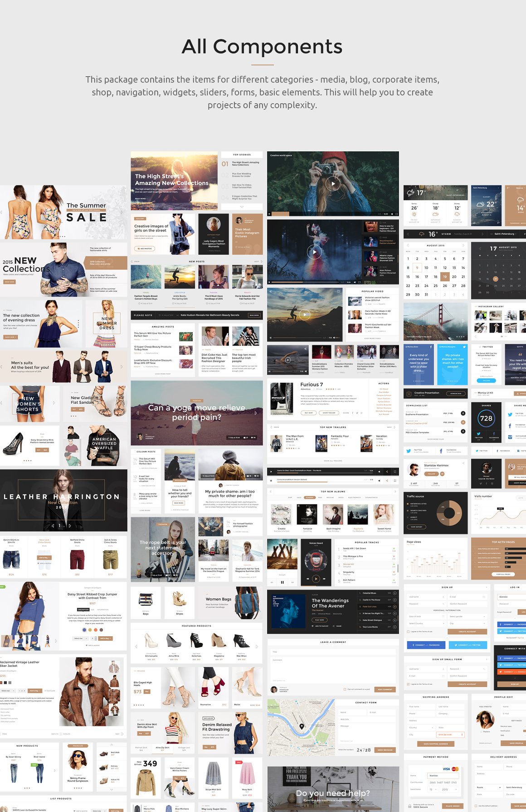Go to previous month on August 2015 calendar
Screen dimensions: 526x812
coord(408,245)
